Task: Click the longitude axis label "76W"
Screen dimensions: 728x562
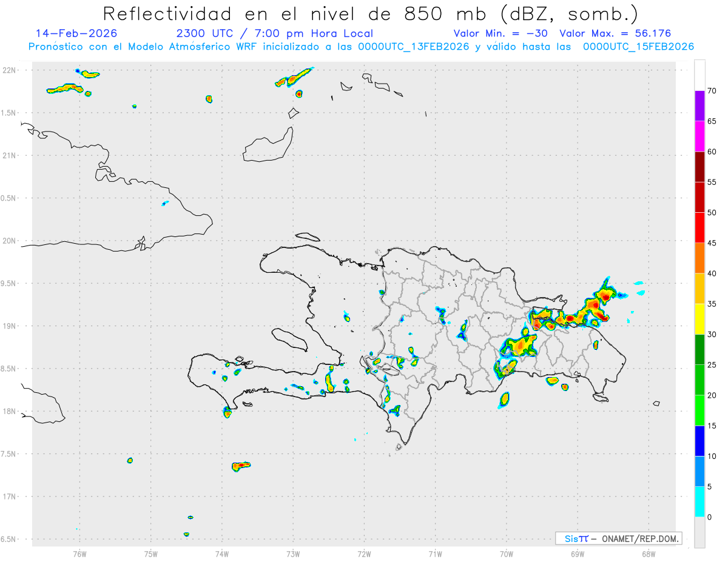Action: (79, 554)
